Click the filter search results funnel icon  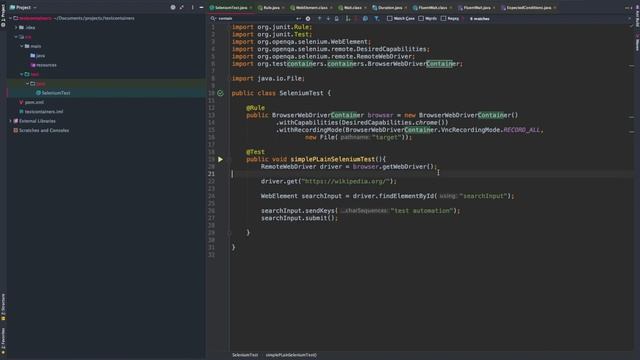pos(376,18)
